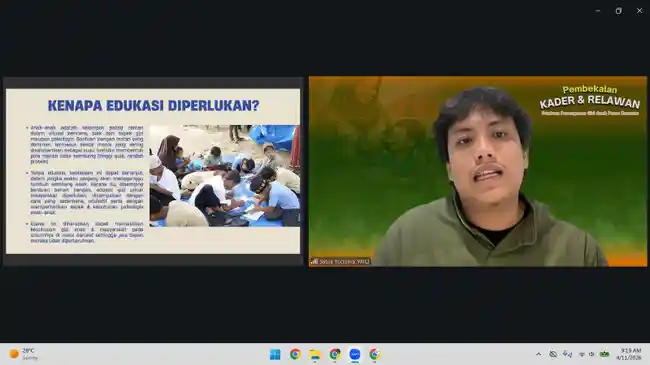The image size is (650, 365).
Task: Click the crossed-out tray icon beside the chevron
Action: (x=553, y=354)
